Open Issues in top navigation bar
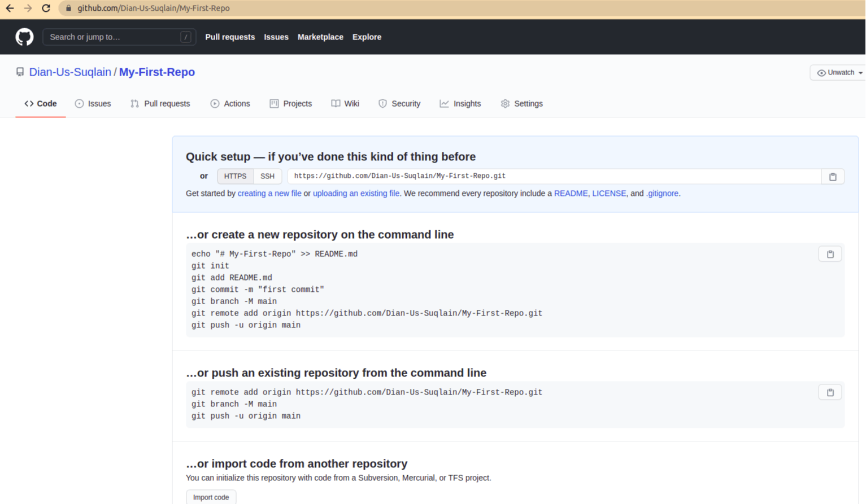 (x=276, y=37)
